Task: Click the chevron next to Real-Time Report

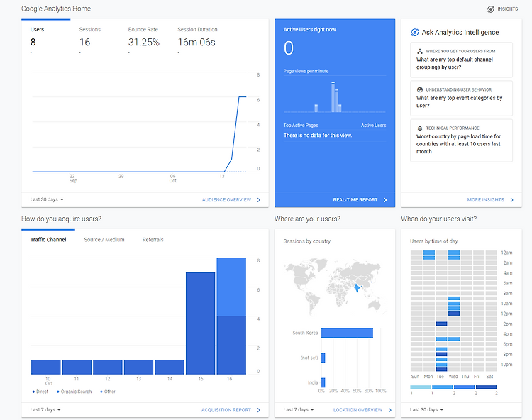Action: [385, 200]
